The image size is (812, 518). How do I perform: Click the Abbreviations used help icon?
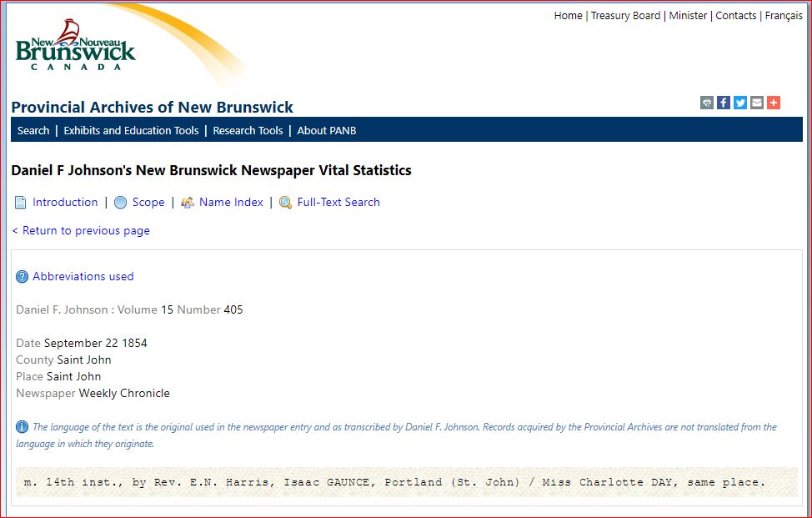[23, 277]
